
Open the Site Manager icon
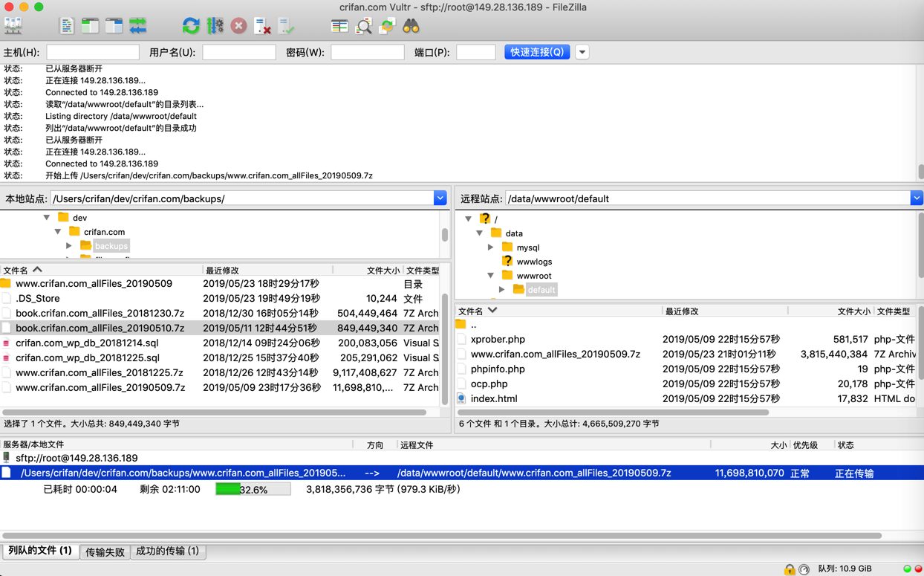pyautogui.click(x=13, y=26)
